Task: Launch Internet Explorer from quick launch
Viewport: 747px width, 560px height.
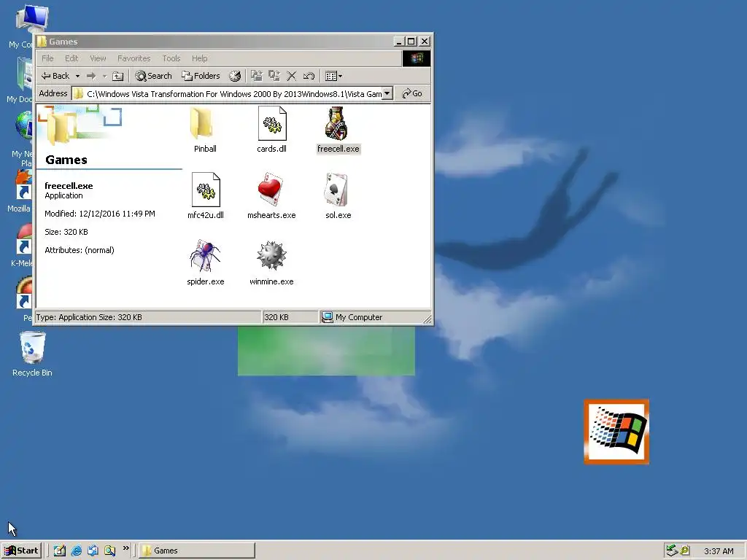Action: (76, 551)
